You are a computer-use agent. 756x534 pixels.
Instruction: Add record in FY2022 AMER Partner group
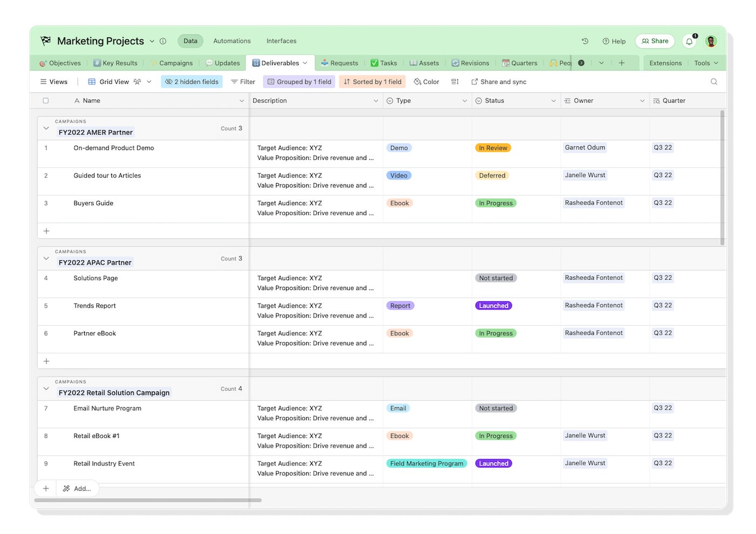46,231
